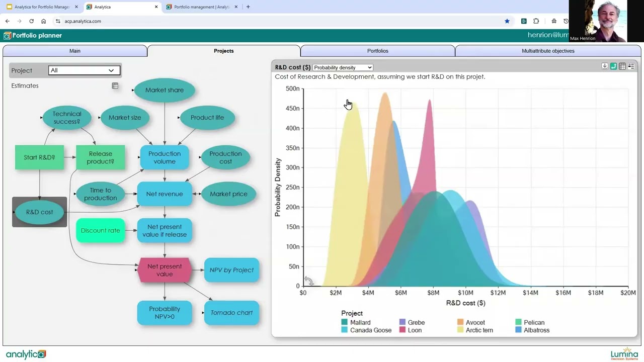Click the Portfolio planner logo icon
Image resolution: width=644 pixels, height=362 pixels.
pyautogui.click(x=7, y=36)
